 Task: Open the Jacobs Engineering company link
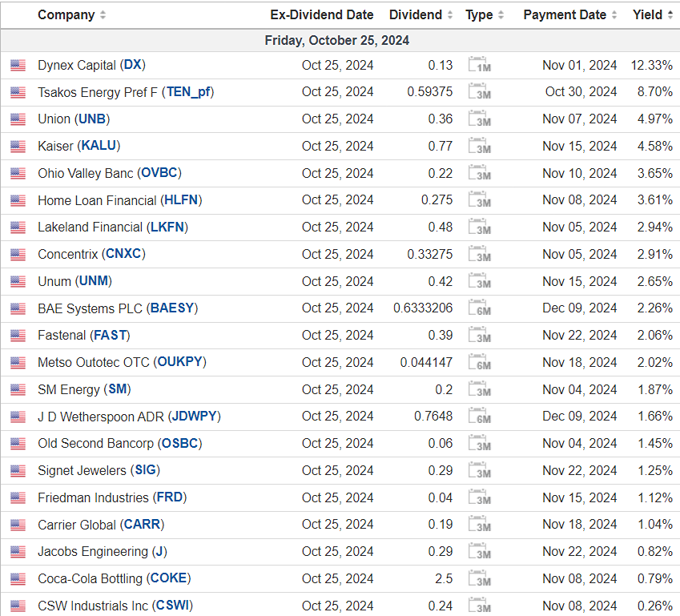[x=102, y=552]
